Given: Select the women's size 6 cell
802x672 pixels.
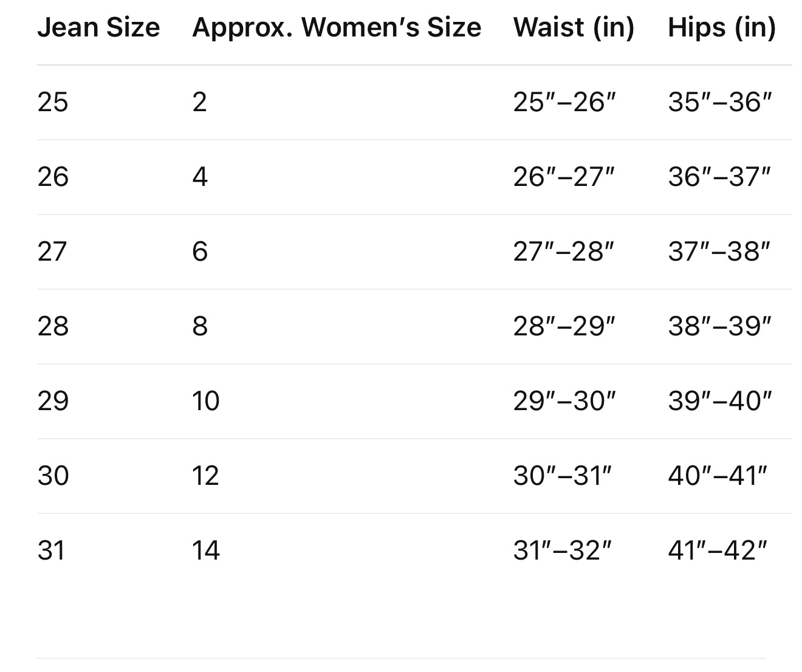Looking at the screenshot, I should (x=200, y=252).
